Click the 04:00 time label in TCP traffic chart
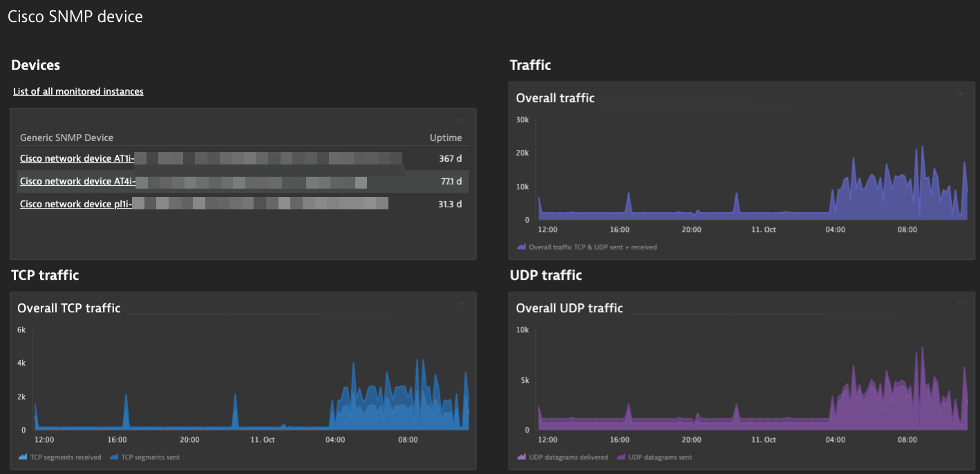Screen dimensions: 980x474 (335, 439)
